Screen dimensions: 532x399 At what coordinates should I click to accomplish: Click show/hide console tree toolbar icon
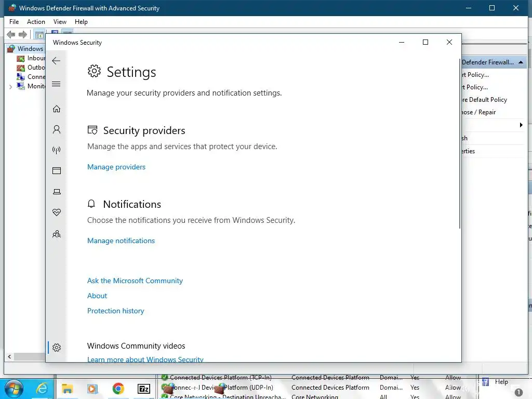coord(39,35)
